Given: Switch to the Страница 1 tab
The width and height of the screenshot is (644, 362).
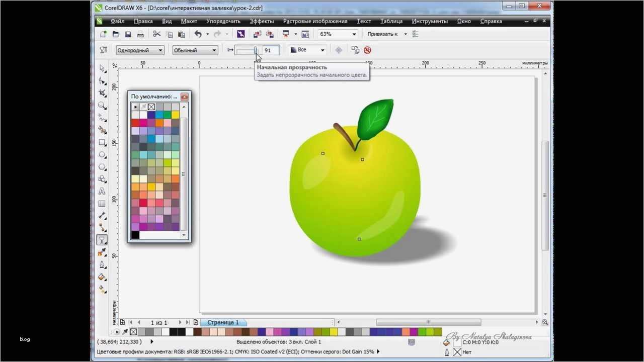Looking at the screenshot, I should point(223,322).
